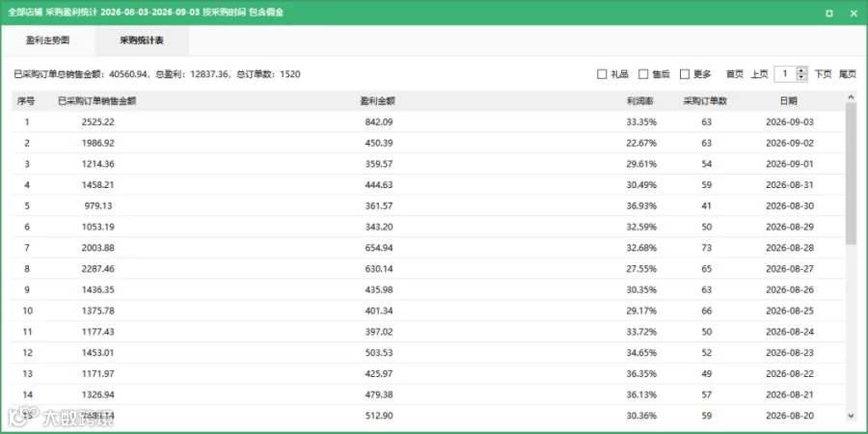Viewport: 868px width, 434px height.
Task: Close the purchase profit statistics window
Action: coord(854,14)
